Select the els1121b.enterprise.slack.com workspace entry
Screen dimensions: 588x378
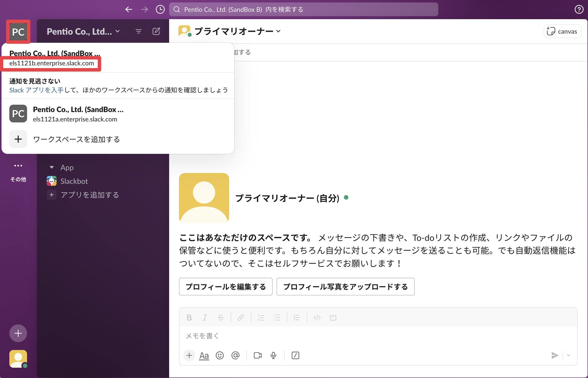(118, 58)
